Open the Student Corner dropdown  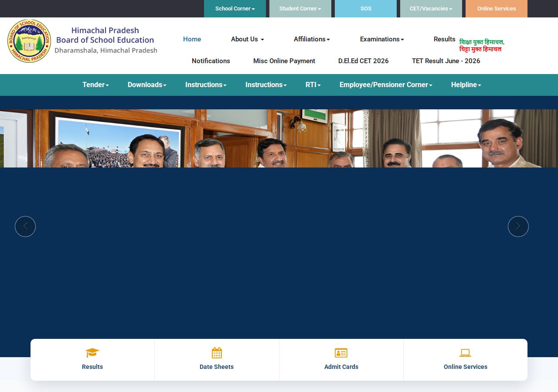pyautogui.click(x=300, y=9)
